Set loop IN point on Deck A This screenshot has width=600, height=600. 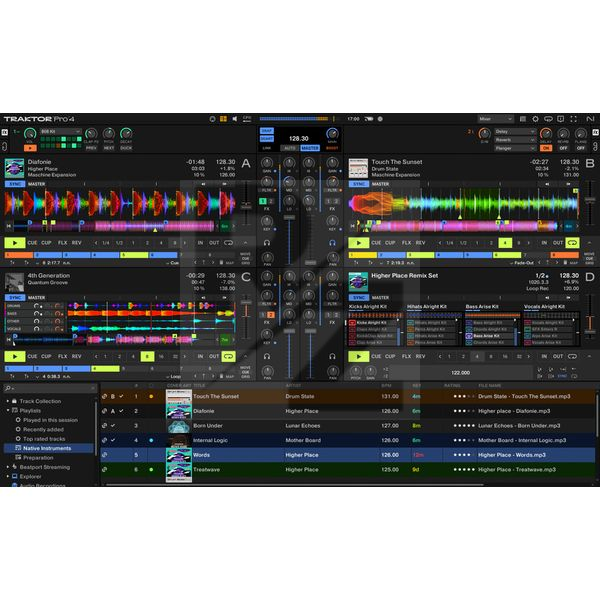(200, 243)
